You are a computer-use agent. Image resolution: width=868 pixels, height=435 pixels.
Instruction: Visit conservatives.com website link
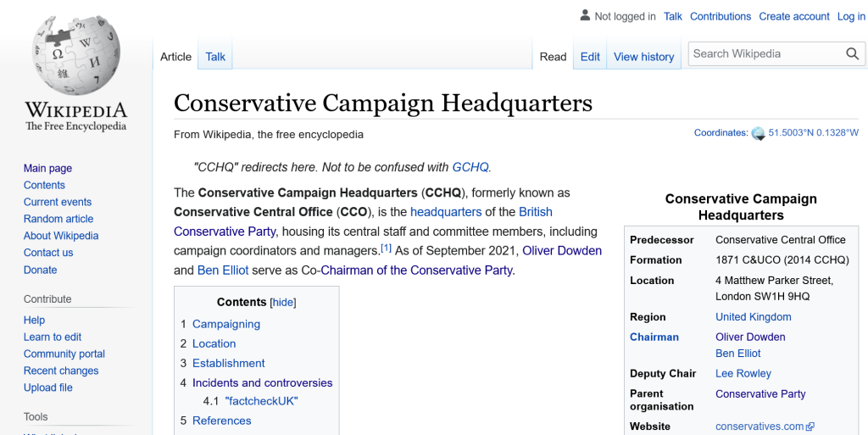pos(759,427)
